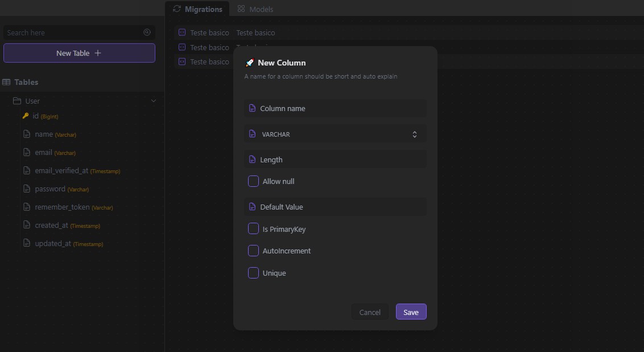The height and width of the screenshot is (352, 644).
Task: Click the folder icon next to User
Action: 17,101
